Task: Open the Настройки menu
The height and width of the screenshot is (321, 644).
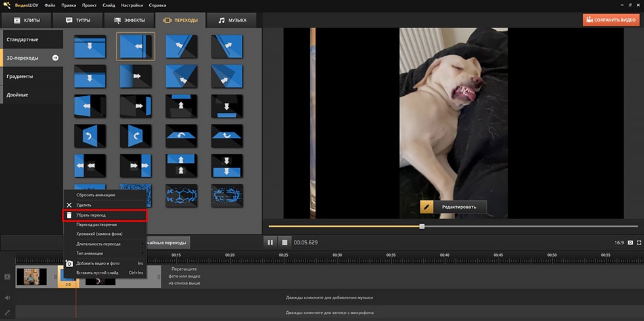Action: (132, 5)
